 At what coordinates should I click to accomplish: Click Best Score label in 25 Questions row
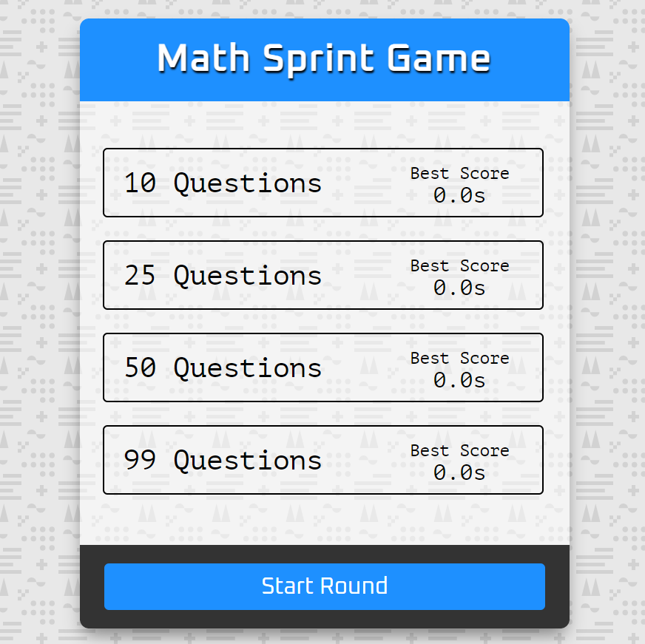click(x=459, y=265)
